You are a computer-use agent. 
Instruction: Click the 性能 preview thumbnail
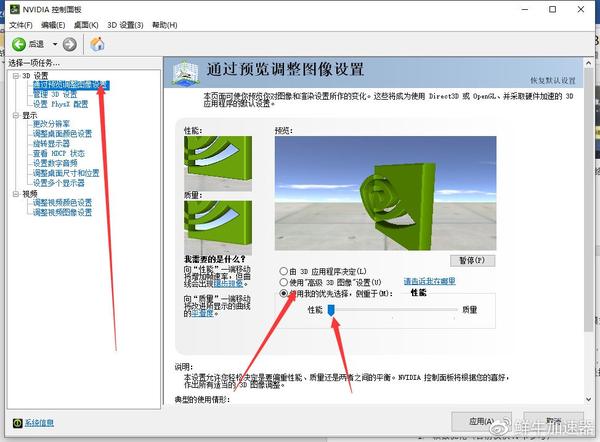[x=218, y=163]
